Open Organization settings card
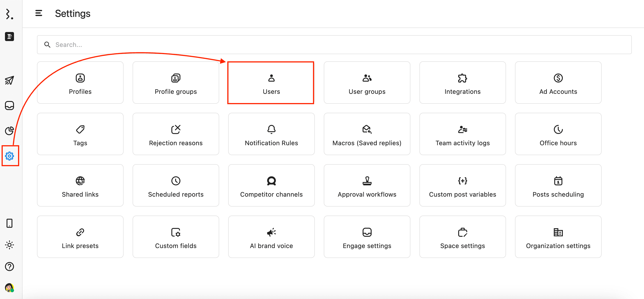 pos(558,237)
